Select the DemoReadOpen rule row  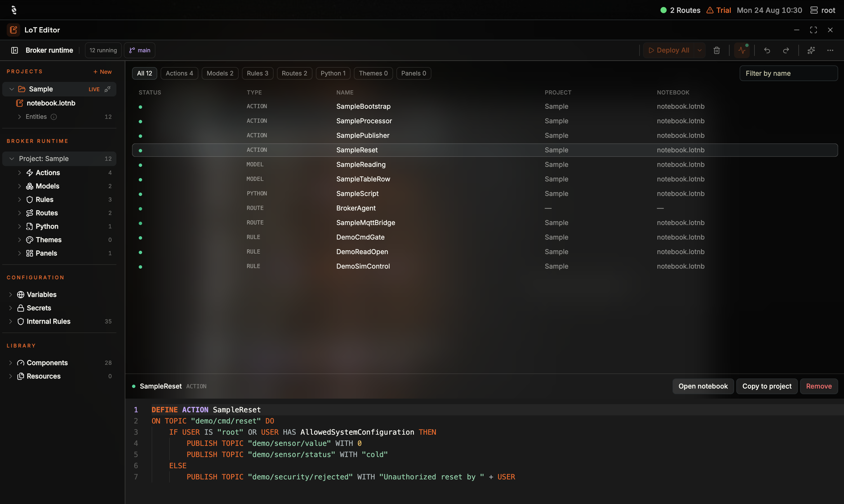point(485,252)
